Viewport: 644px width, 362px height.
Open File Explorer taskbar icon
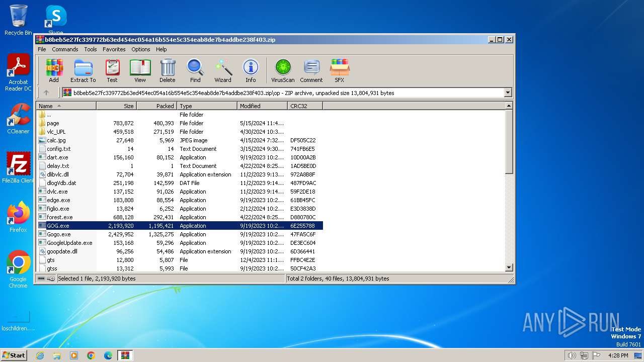pos(57,355)
